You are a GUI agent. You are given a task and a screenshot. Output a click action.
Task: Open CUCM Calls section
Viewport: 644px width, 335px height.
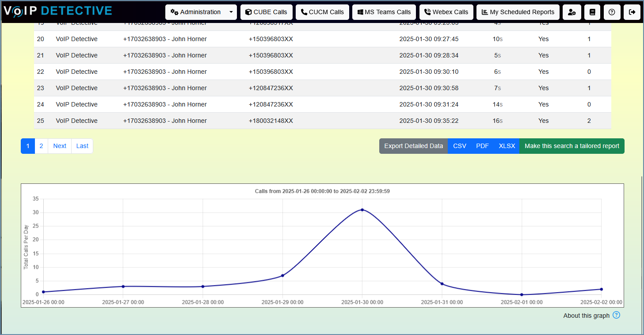pos(322,12)
